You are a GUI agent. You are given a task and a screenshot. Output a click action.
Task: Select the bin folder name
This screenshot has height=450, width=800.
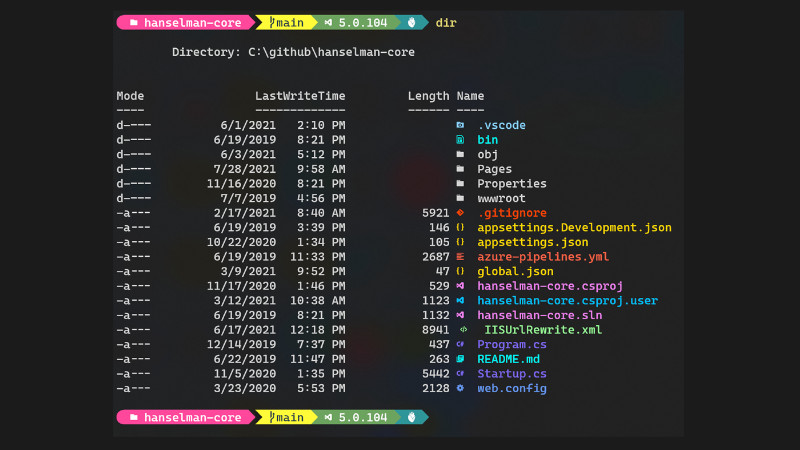coord(488,140)
